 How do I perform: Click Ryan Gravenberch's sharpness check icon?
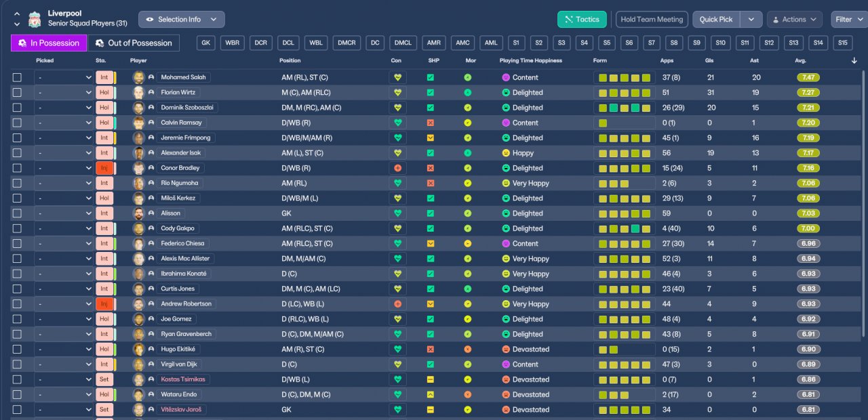tap(430, 334)
